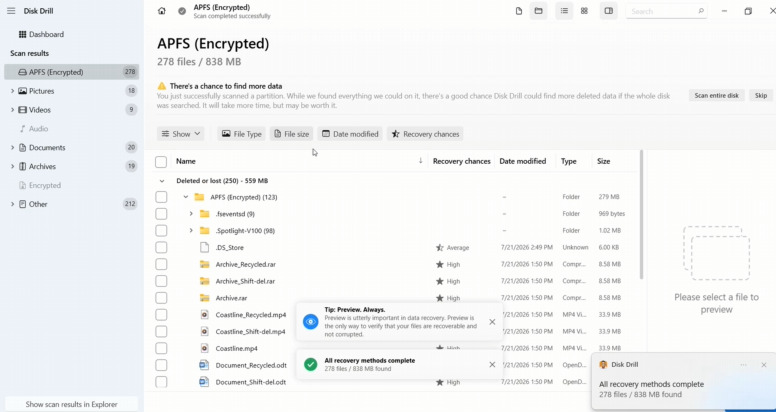Dismiss the Preview tip notification
This screenshot has height=412, width=776.
(492, 322)
